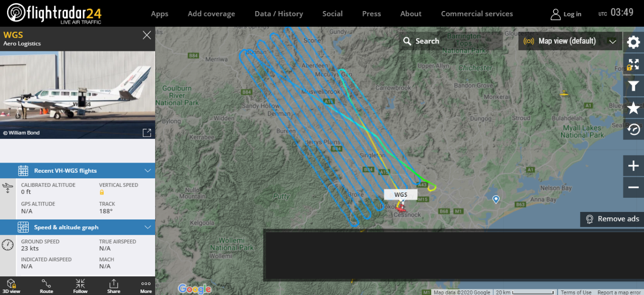
Task: Click the Remove ads button
Action: coord(612,219)
